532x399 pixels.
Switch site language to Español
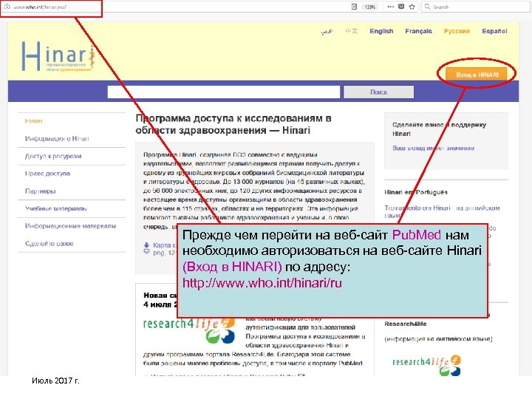coord(494,31)
